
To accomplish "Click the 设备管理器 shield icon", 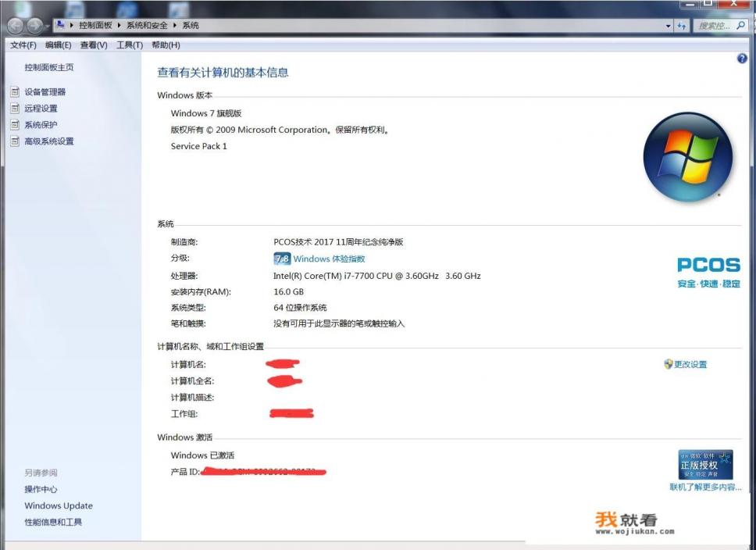I will pyautogui.click(x=15, y=91).
